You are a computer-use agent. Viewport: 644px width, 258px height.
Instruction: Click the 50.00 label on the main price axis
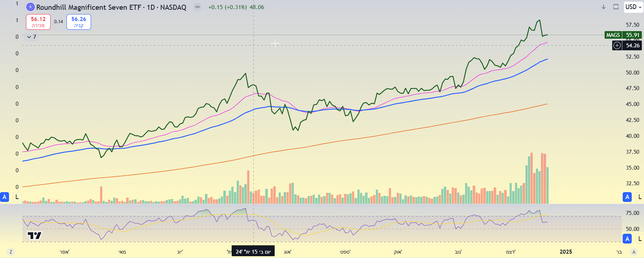pyautogui.click(x=632, y=73)
